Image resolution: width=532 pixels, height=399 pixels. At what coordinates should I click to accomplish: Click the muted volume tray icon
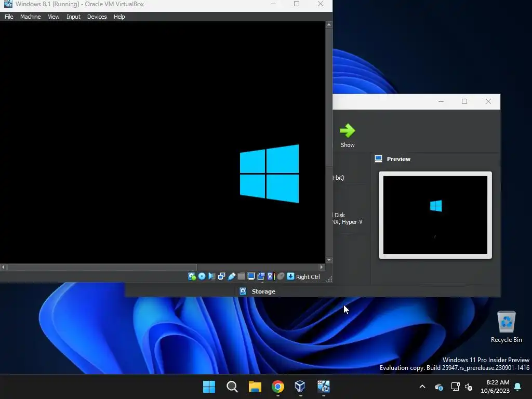[x=469, y=387]
